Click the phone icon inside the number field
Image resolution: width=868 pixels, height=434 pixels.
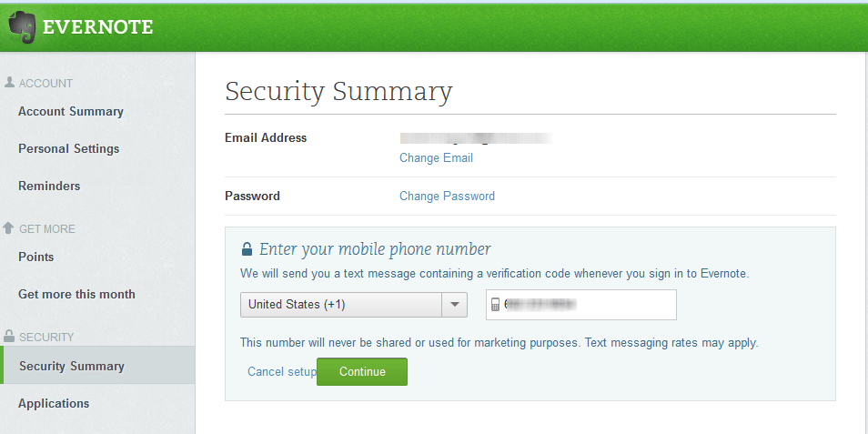click(496, 305)
